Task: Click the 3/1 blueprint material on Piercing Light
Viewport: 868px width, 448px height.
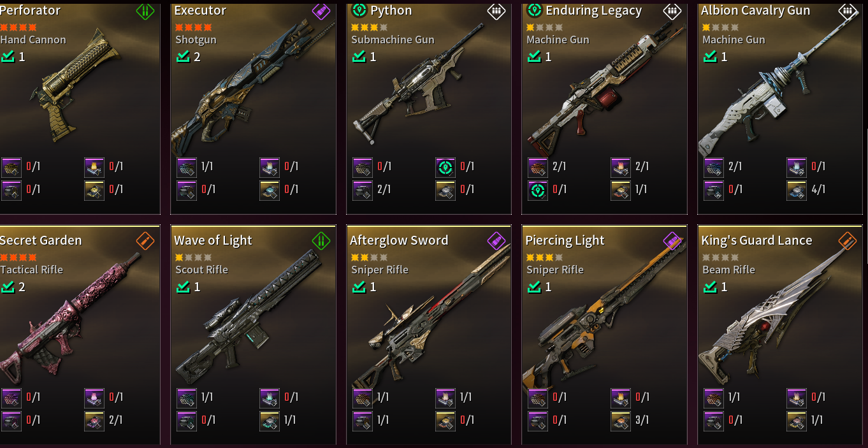Action: pyautogui.click(x=621, y=421)
